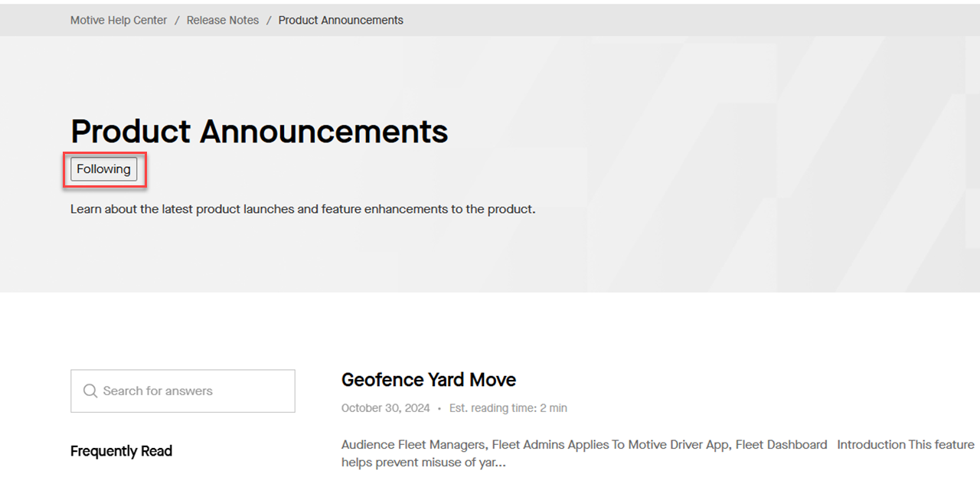Click the October 30, 2024 date
This screenshot has width=980, height=484.
[x=386, y=408]
